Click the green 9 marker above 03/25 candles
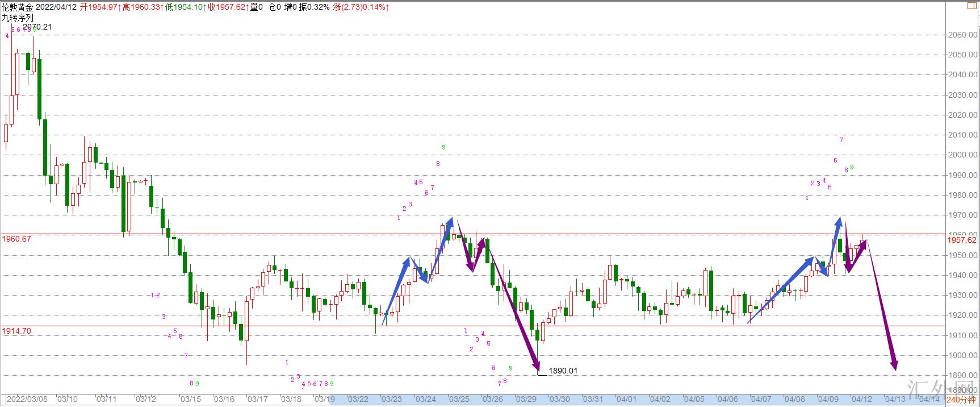This screenshot has width=980, height=407. click(443, 147)
